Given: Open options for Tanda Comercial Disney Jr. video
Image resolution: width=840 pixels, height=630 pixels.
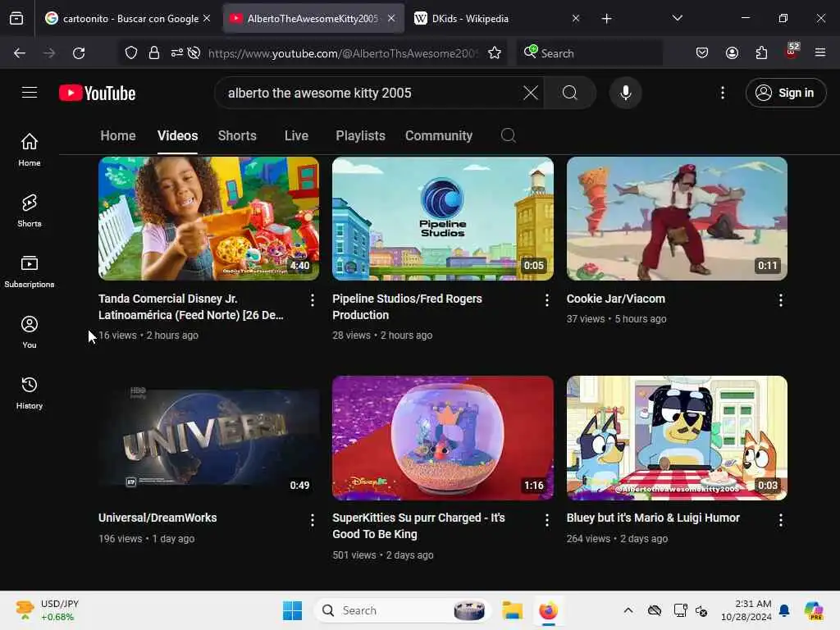Looking at the screenshot, I should tap(313, 300).
